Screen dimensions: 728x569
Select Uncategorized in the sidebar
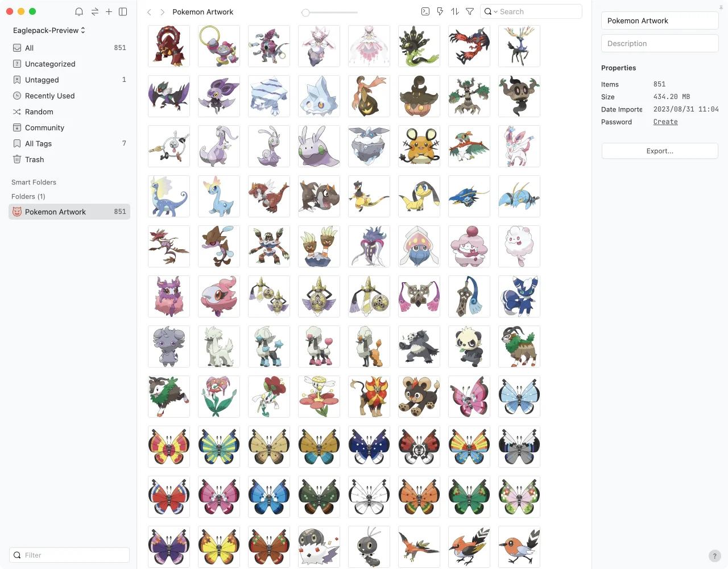[x=69, y=64]
